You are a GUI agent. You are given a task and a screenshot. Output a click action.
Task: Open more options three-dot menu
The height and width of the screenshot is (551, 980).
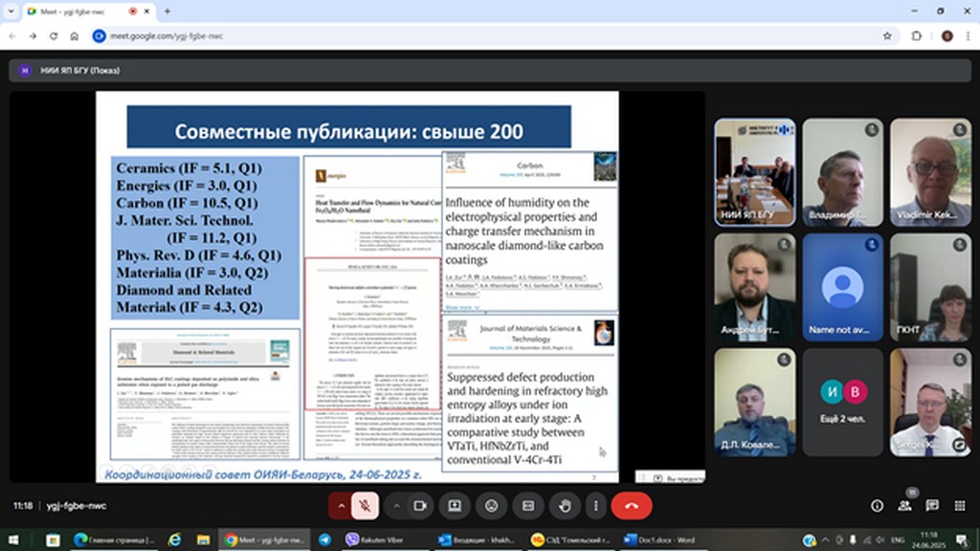coord(595,505)
